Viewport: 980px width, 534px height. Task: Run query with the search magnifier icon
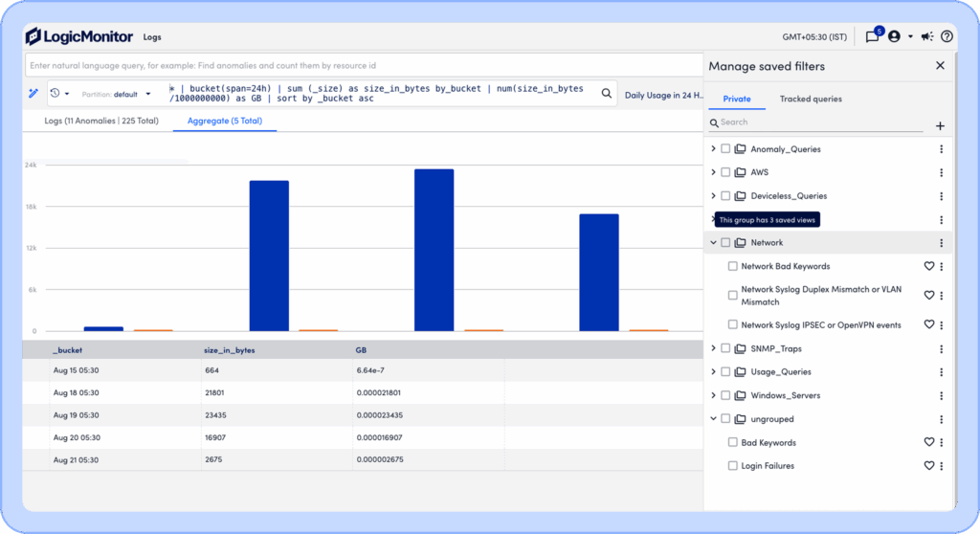606,94
